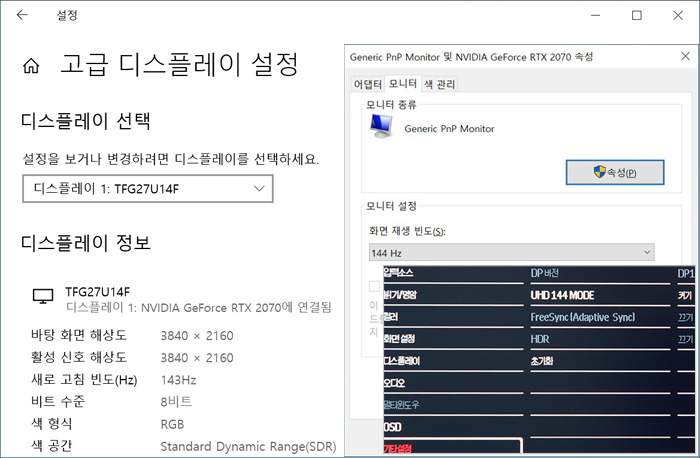Choose 초기화 reset option in OSD
This screenshot has width=700, height=458.
click(542, 361)
